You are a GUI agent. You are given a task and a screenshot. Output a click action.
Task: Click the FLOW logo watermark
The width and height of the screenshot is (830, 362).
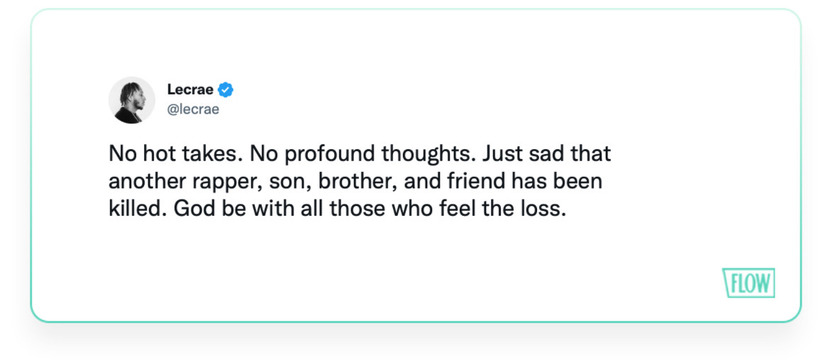click(x=748, y=283)
